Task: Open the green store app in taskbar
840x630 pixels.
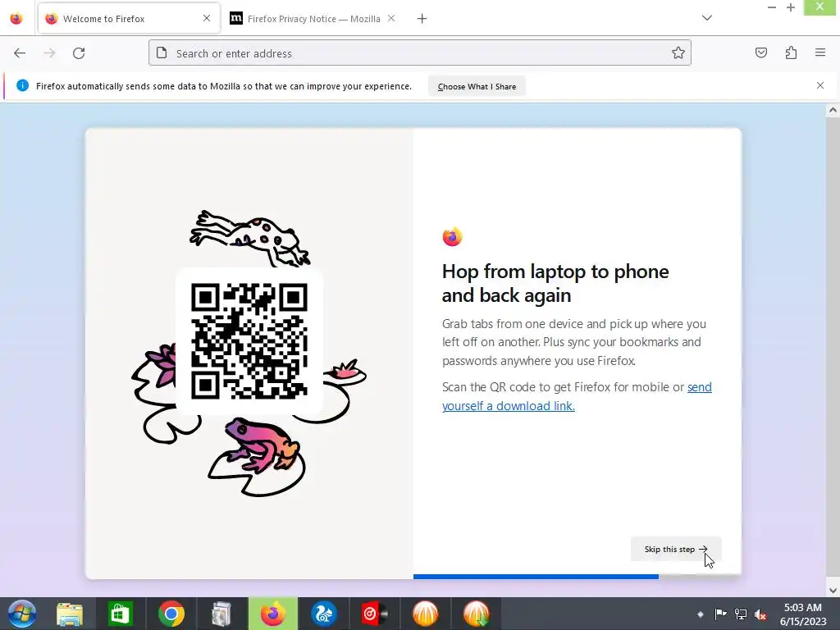Action: point(120,614)
